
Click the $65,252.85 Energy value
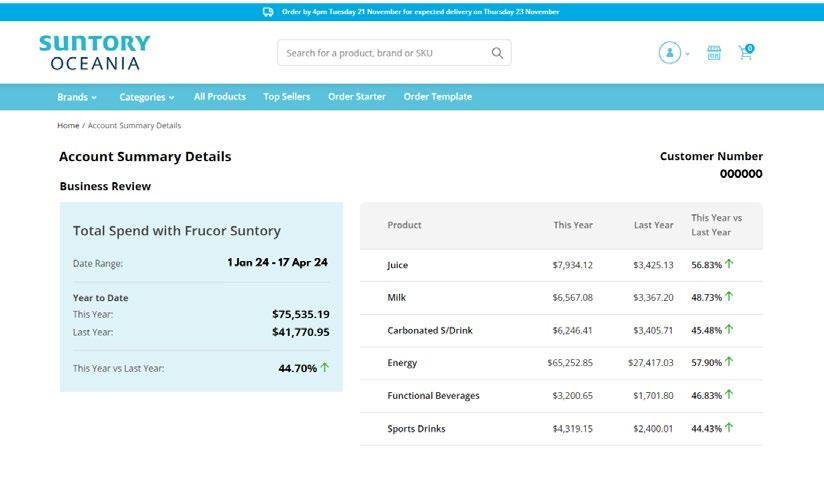(570, 363)
